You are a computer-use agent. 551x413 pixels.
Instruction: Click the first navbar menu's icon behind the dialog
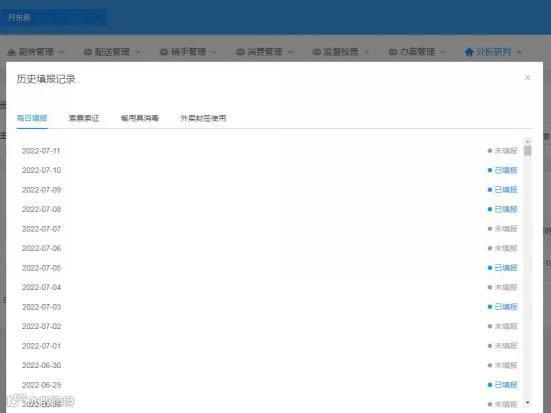12,52
